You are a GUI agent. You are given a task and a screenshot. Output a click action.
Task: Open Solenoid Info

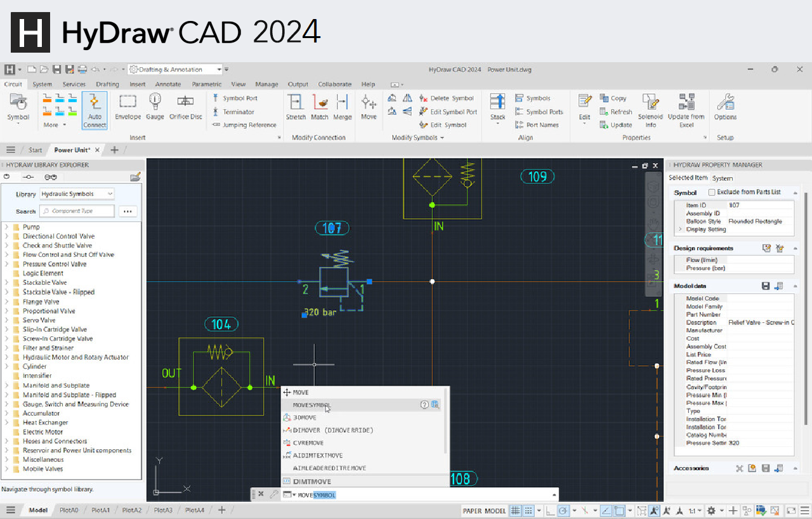(650, 110)
